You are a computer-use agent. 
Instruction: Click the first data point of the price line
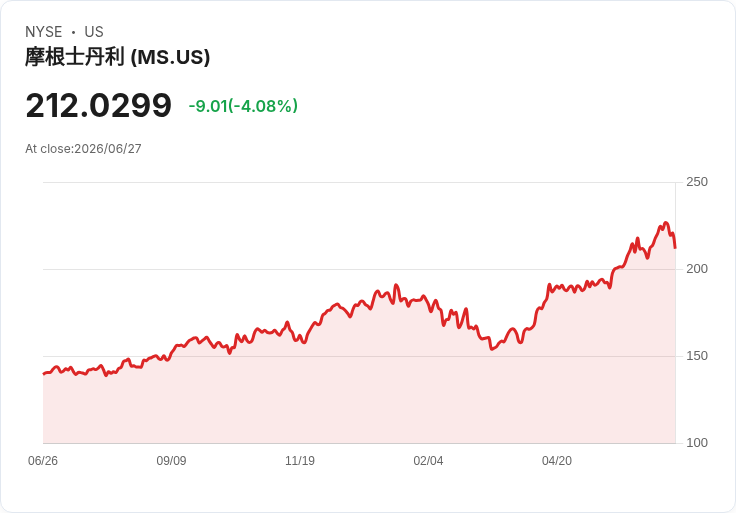coord(44,374)
